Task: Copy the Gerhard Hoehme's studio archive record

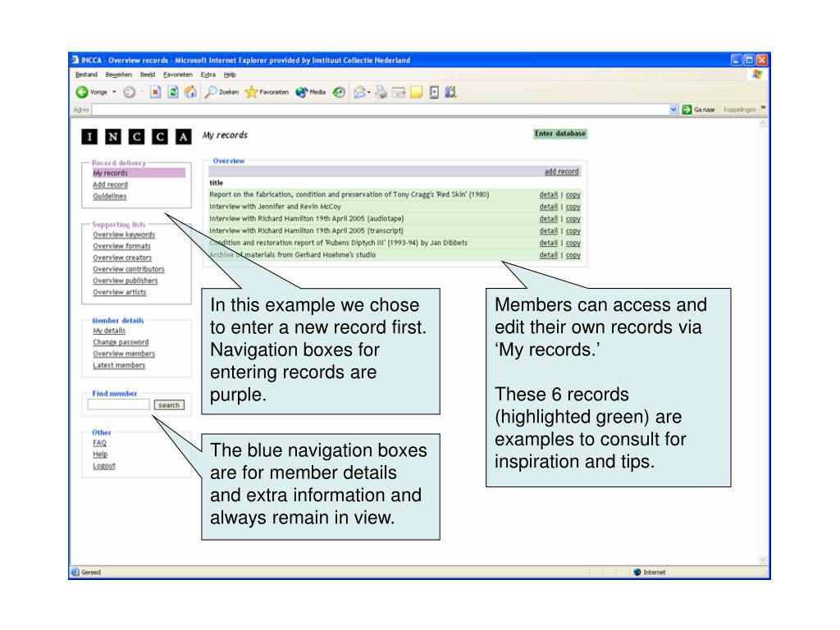Action: coord(573,256)
